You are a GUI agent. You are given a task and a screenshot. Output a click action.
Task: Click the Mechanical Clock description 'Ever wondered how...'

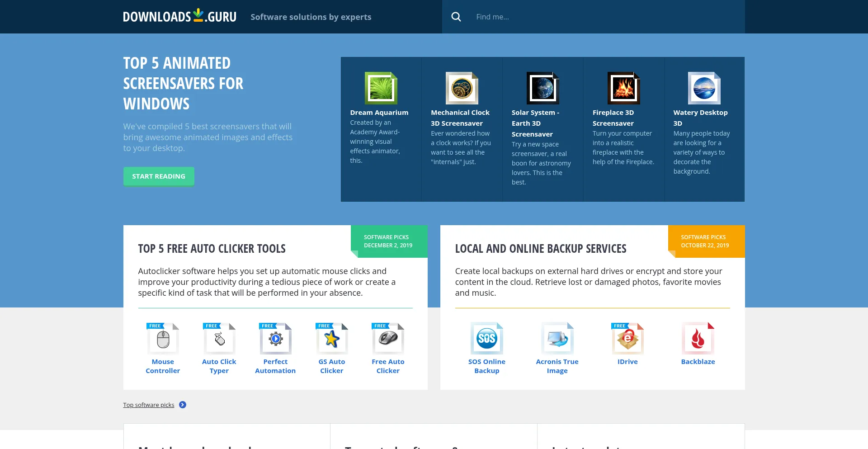(x=461, y=148)
